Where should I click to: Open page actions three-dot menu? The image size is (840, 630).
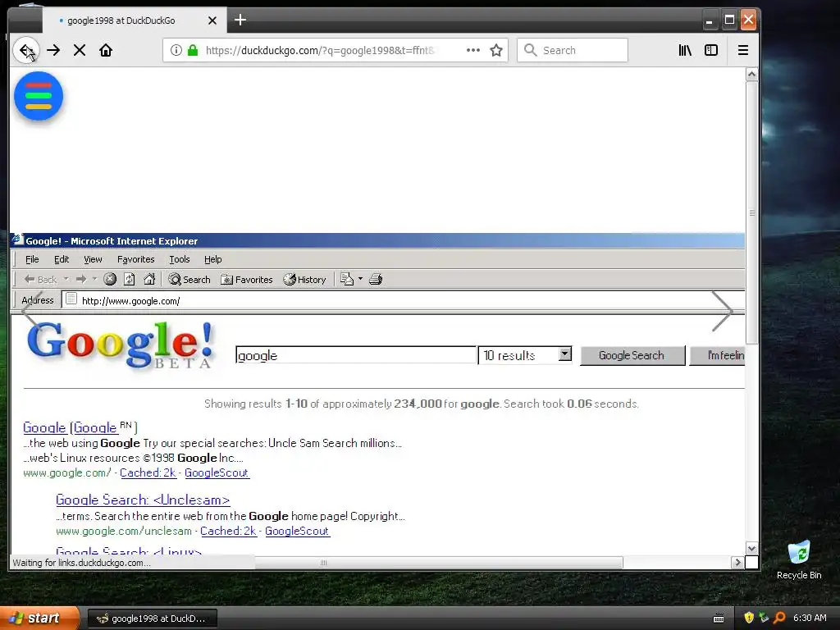pos(472,50)
